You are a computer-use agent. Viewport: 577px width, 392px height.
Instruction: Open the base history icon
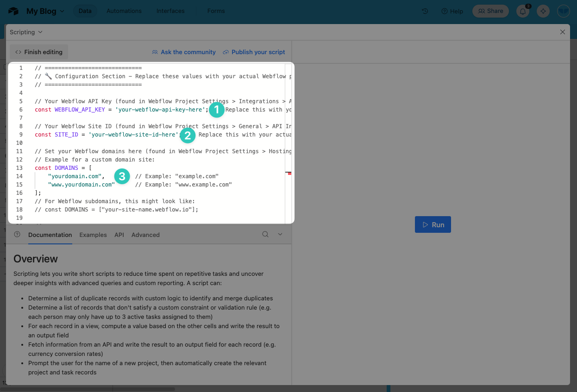click(425, 11)
